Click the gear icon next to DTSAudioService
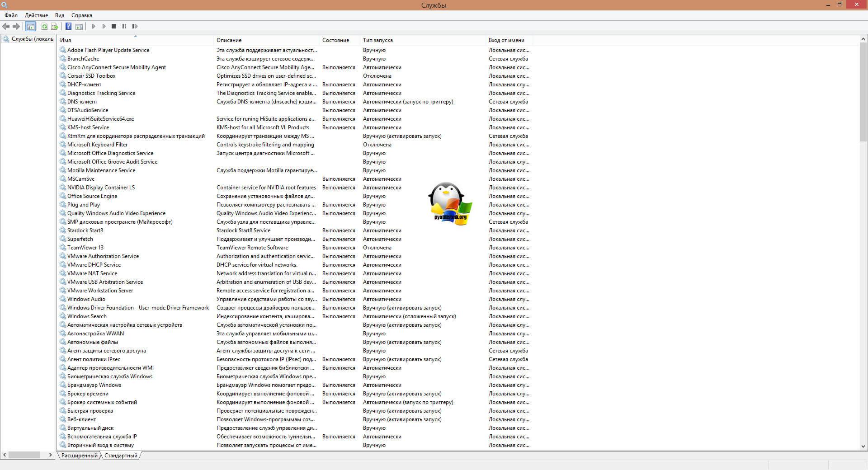This screenshot has height=470, width=868. (x=63, y=110)
